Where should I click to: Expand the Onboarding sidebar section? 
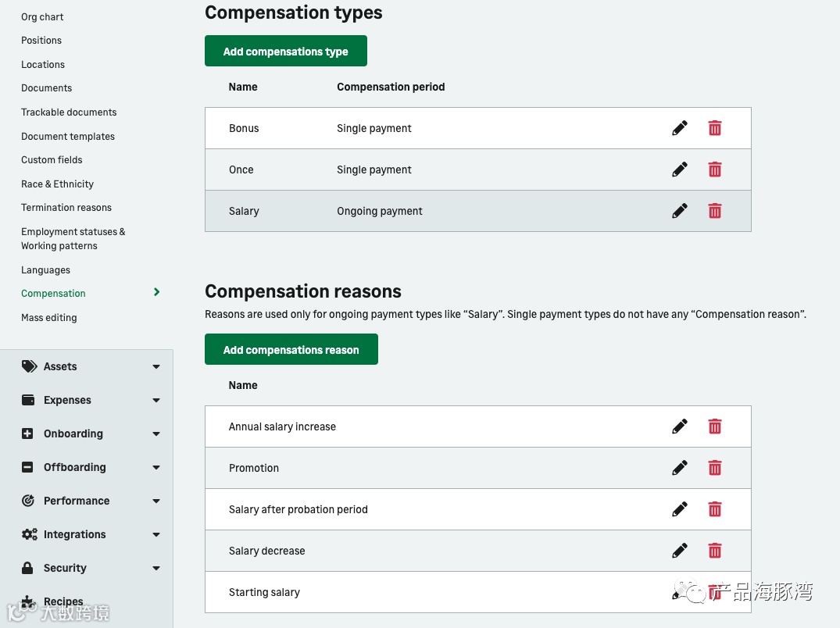pos(155,434)
